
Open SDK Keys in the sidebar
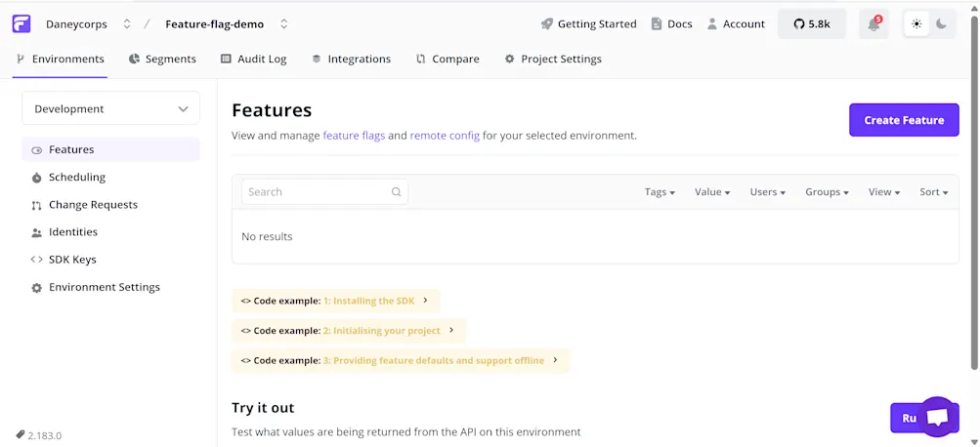[x=111, y=260]
